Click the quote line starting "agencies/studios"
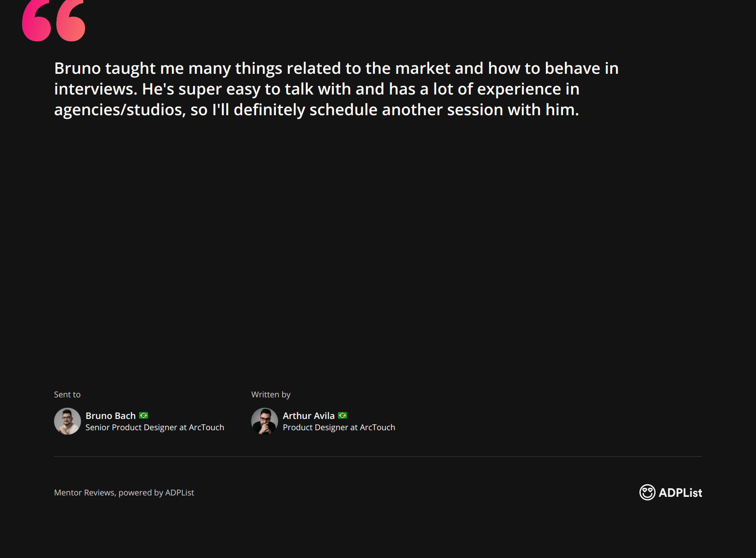Image resolution: width=756 pixels, height=558 pixels. click(x=316, y=110)
